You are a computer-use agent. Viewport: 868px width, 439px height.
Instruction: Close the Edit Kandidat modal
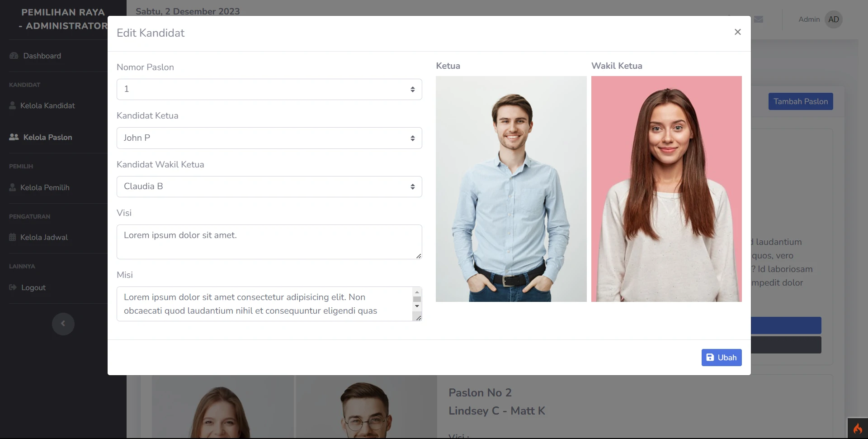(x=738, y=32)
